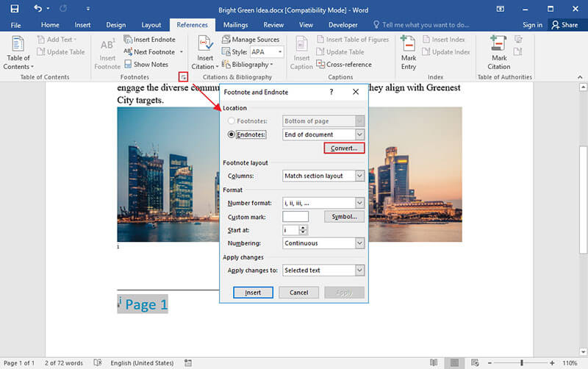Switch to the Home tab
The height and width of the screenshot is (369, 588).
pyautogui.click(x=50, y=25)
